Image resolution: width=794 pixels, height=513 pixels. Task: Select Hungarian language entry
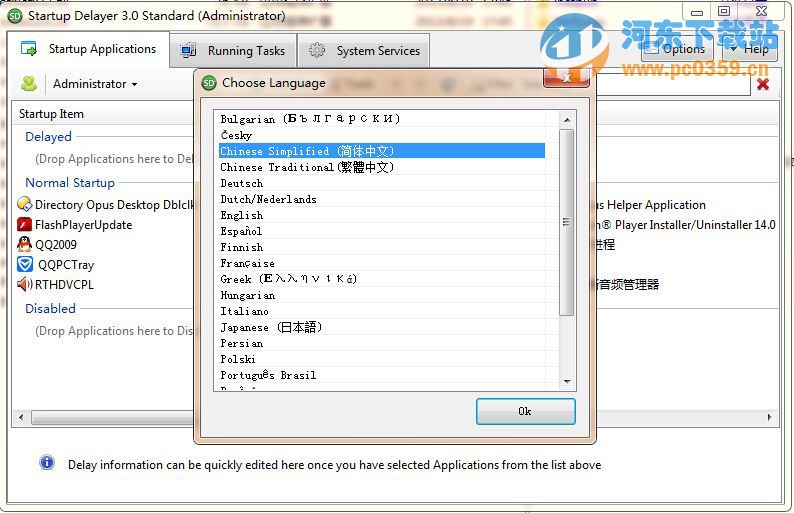(382, 295)
